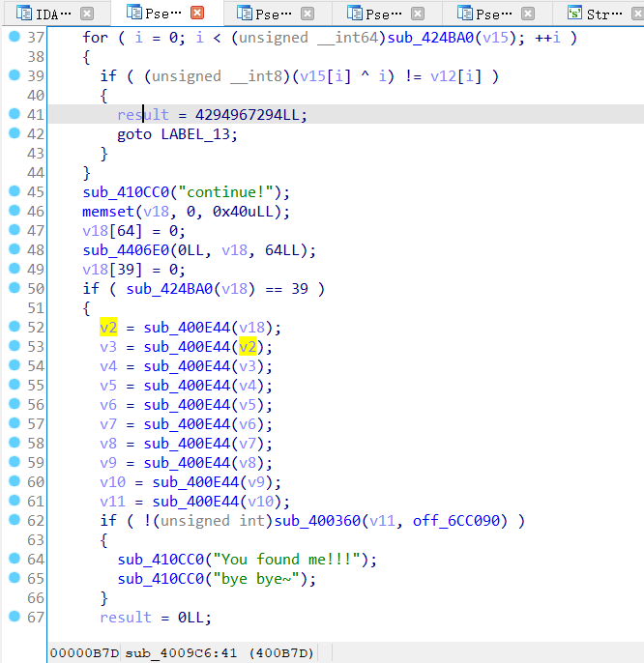The image size is (644, 663).
Task: Close the IDA View tab
Action: [87, 14]
